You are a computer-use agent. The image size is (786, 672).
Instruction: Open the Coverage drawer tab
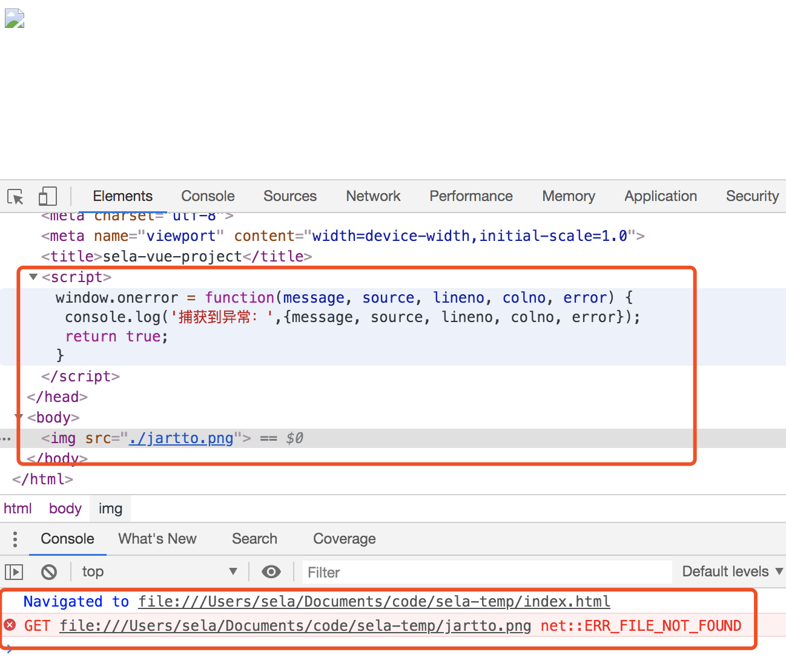coord(344,539)
